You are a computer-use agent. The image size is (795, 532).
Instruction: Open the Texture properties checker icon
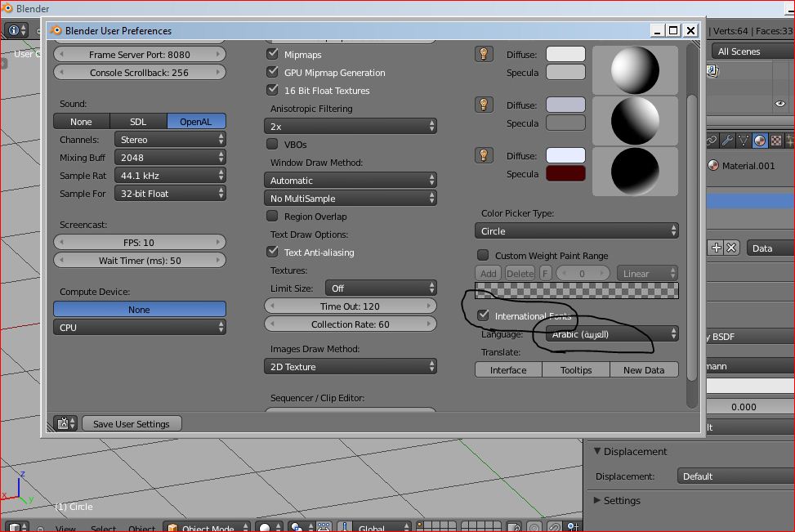pos(776,141)
